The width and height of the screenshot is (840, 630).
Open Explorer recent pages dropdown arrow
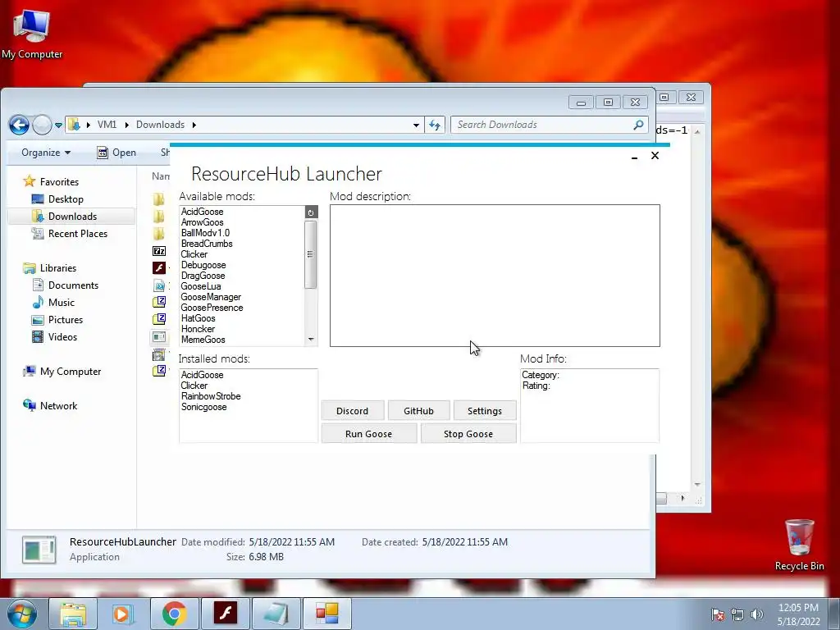coord(58,126)
